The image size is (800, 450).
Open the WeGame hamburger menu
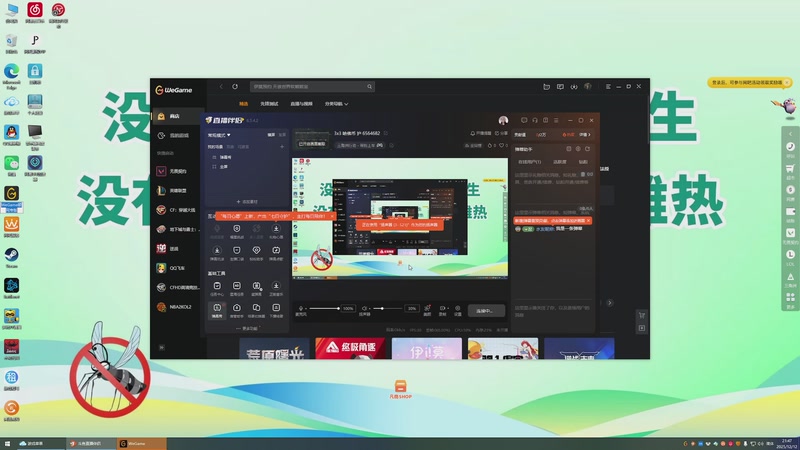pyautogui.click(x=608, y=87)
